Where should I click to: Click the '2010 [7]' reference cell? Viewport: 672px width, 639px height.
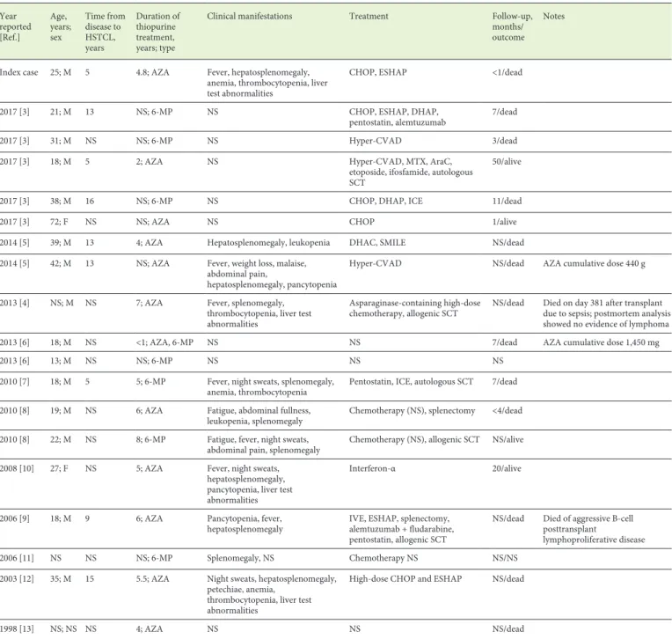(15, 381)
